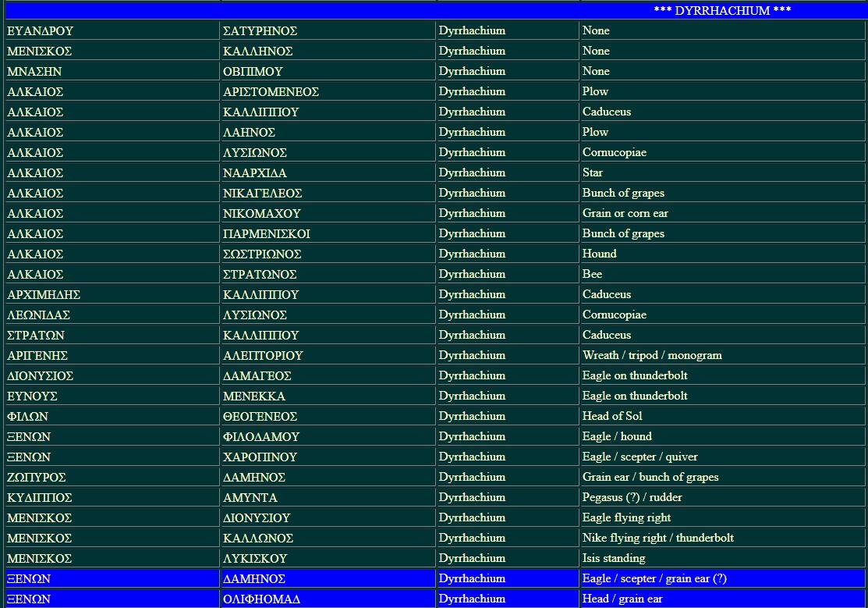Click highlighted Head / grain ear cell
Screen dimensions: 868x608
622,599
